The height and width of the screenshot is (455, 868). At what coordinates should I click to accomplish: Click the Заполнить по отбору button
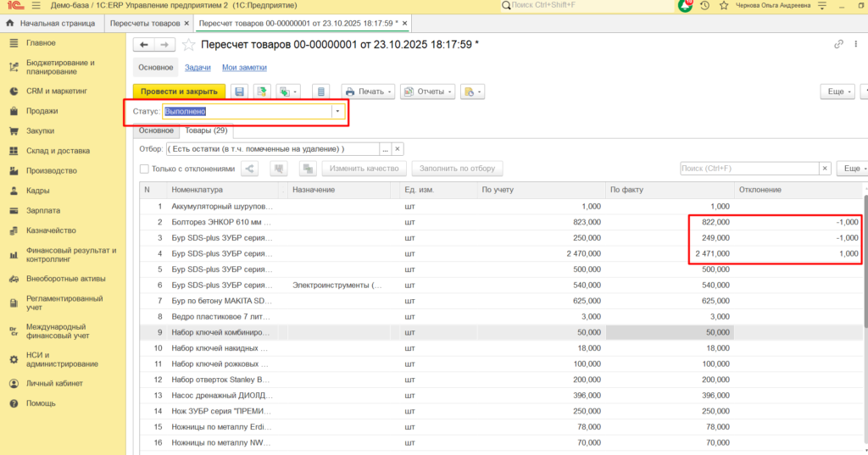tap(457, 169)
